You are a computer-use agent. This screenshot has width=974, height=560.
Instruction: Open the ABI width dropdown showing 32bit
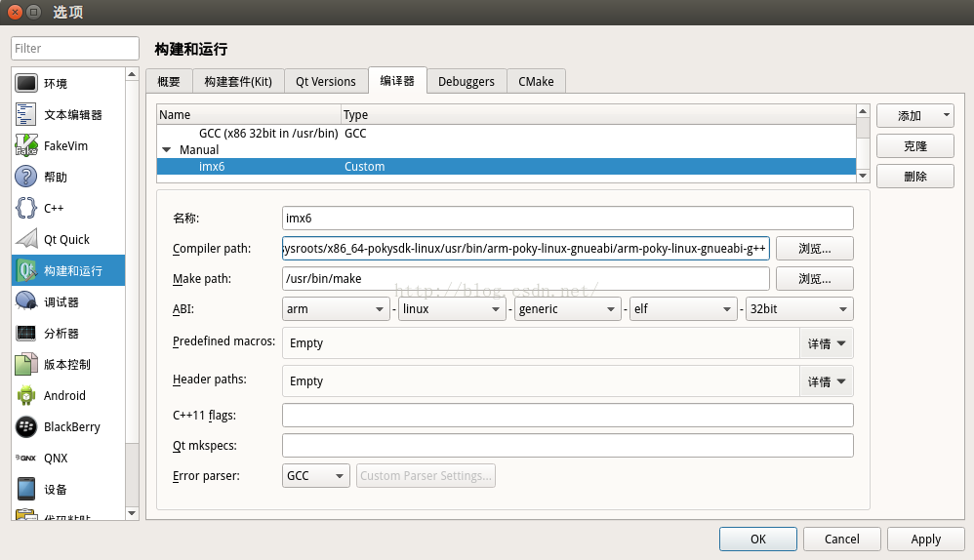799,308
